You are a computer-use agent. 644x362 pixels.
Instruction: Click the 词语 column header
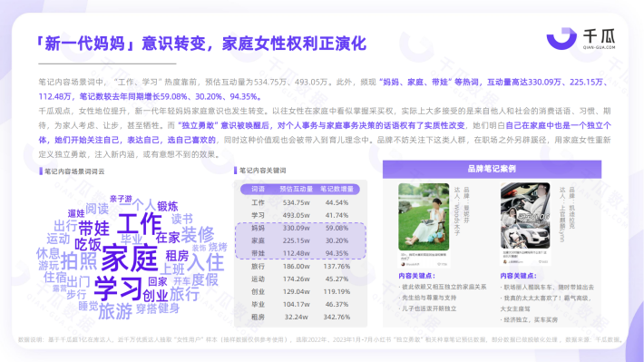point(258,189)
